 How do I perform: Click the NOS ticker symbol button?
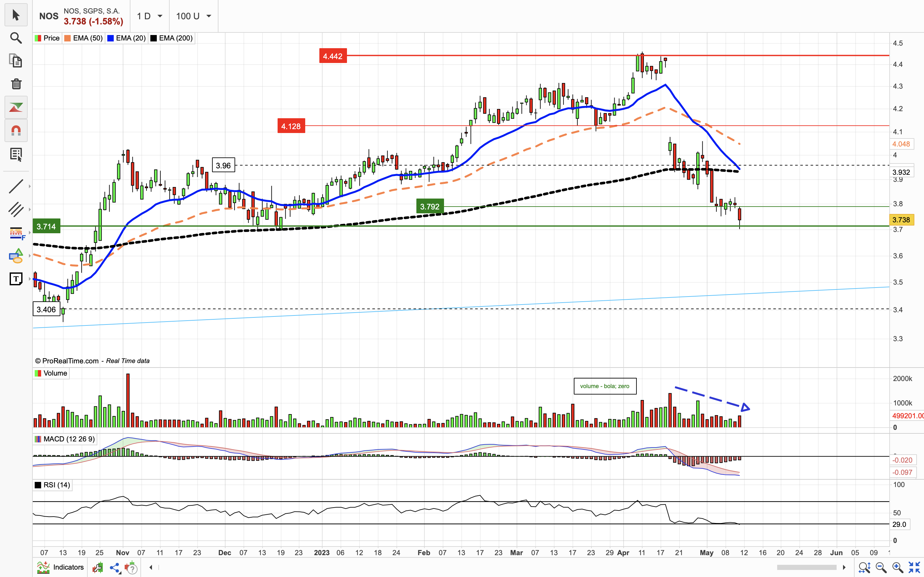(x=49, y=16)
